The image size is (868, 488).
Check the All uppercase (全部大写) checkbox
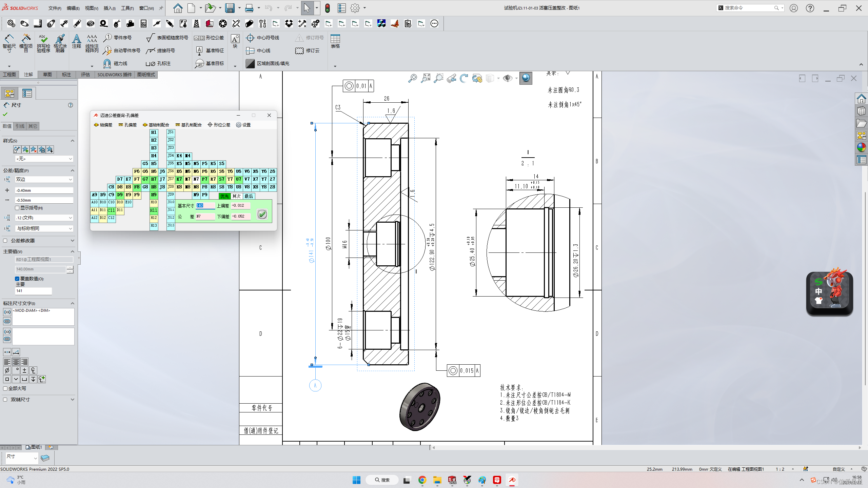tap(5, 388)
